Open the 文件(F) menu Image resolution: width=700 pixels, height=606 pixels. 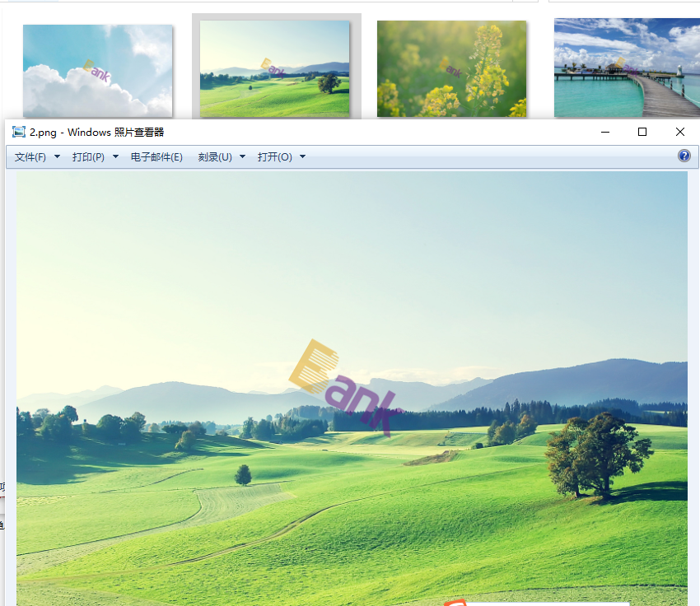[30, 157]
